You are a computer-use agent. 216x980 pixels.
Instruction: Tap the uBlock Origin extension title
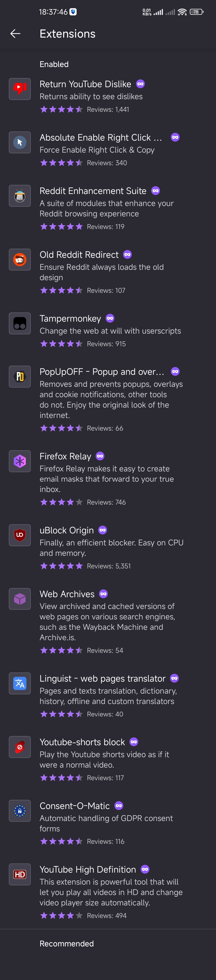coord(67,530)
